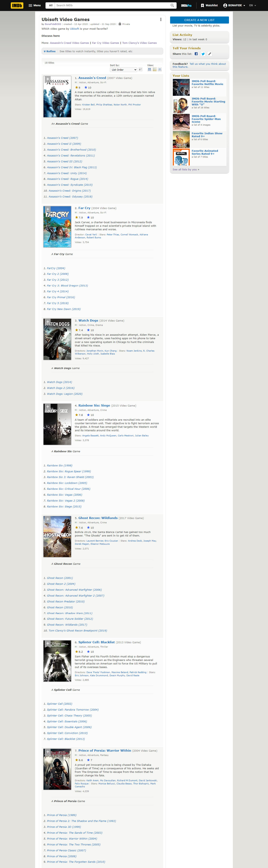This screenshot has height=868, width=268.
Task: Click the blue rating star for Assassin's Creed
Action: (x=86, y=88)
